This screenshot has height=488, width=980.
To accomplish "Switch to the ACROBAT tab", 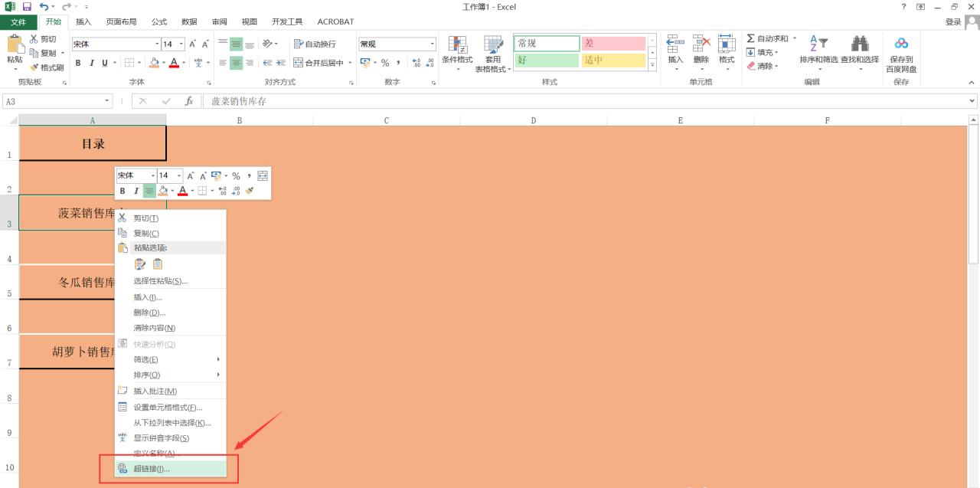I will tap(335, 22).
